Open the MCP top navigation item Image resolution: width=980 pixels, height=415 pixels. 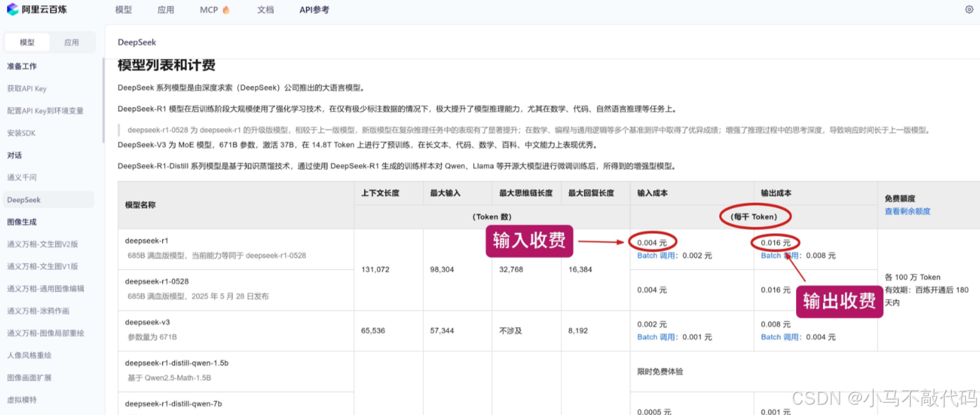[x=209, y=10]
